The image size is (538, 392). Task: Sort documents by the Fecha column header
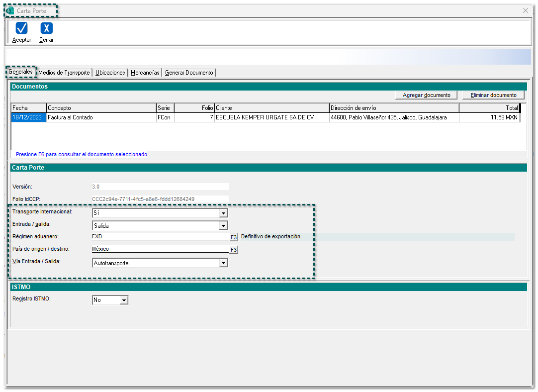pyautogui.click(x=28, y=108)
